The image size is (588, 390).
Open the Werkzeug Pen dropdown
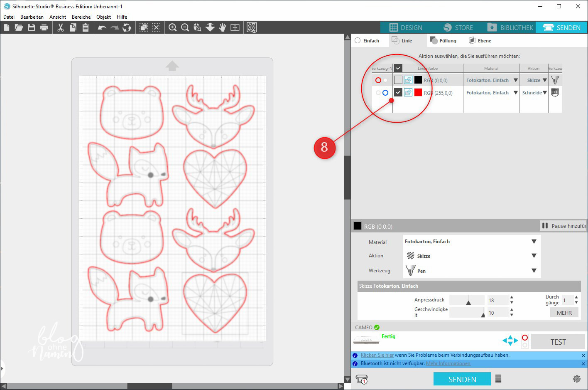pyautogui.click(x=472, y=271)
